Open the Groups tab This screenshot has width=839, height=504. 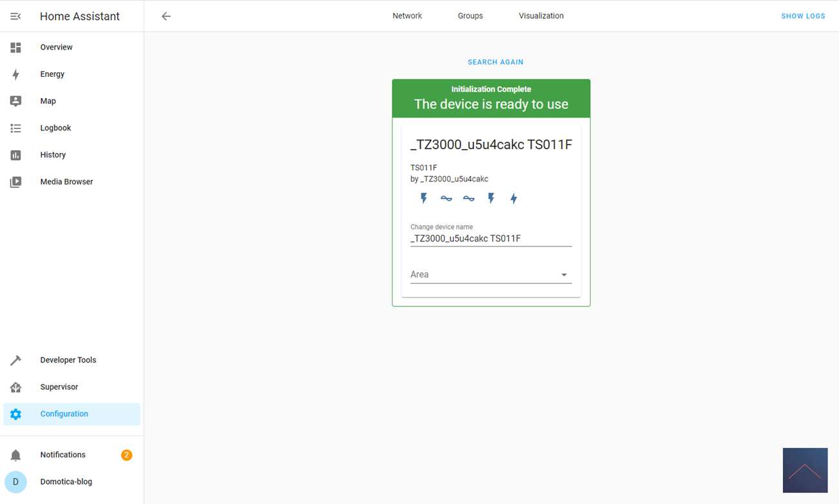coord(470,16)
